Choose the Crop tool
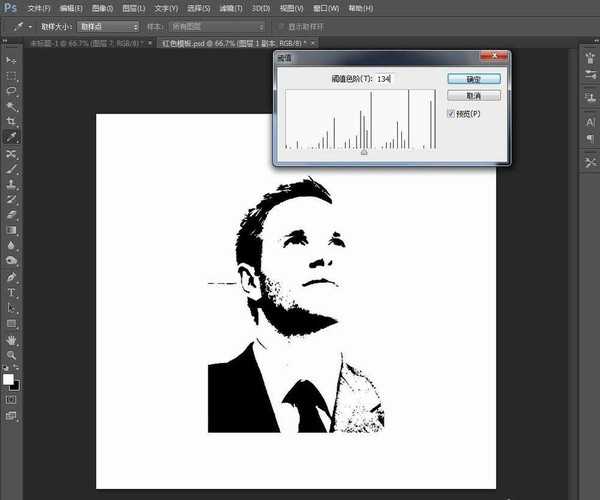The width and height of the screenshot is (600, 500). click(x=12, y=120)
